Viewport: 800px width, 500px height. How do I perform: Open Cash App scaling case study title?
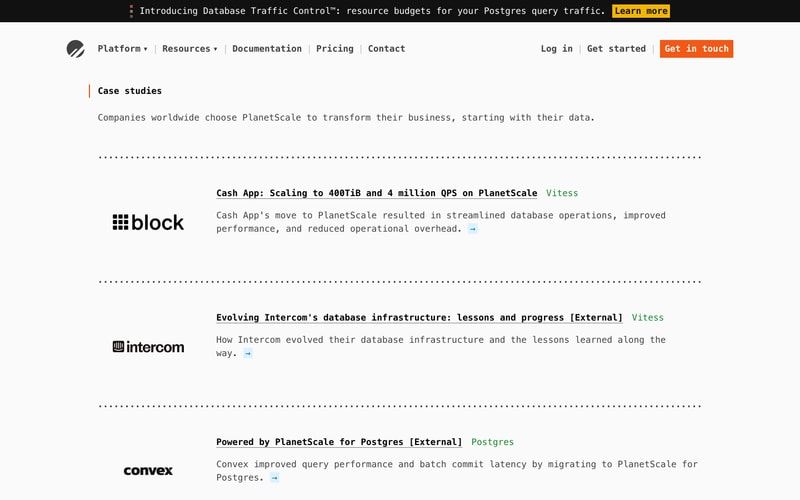[x=377, y=193]
